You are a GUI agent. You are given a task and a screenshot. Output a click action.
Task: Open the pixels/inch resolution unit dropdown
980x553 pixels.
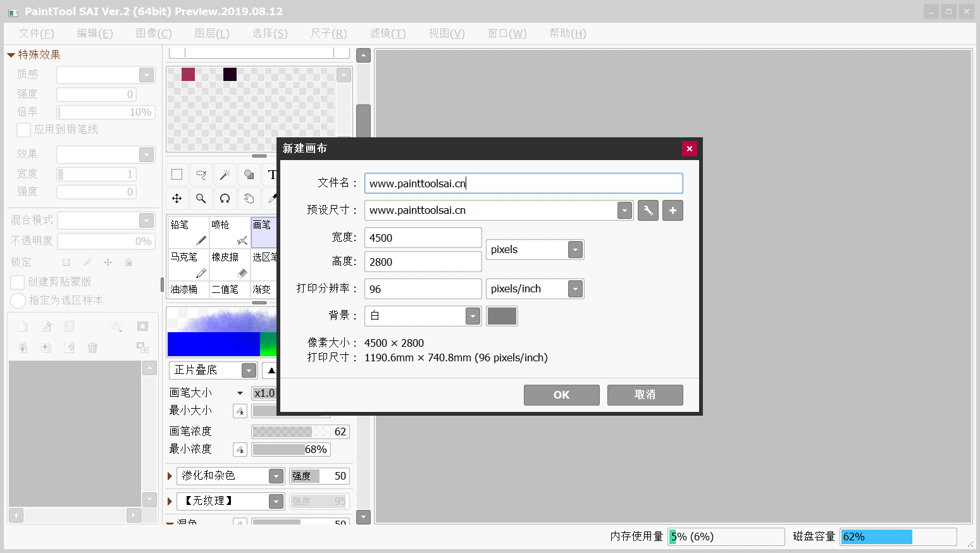click(x=575, y=289)
